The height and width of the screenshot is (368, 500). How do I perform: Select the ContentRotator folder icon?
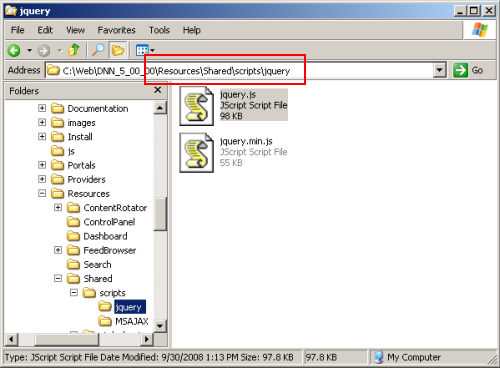tap(73, 207)
